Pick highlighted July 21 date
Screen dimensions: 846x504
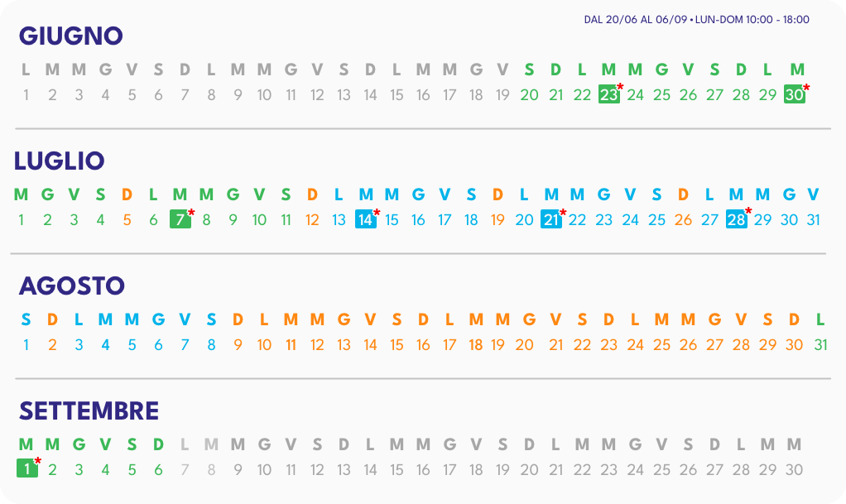(x=550, y=220)
